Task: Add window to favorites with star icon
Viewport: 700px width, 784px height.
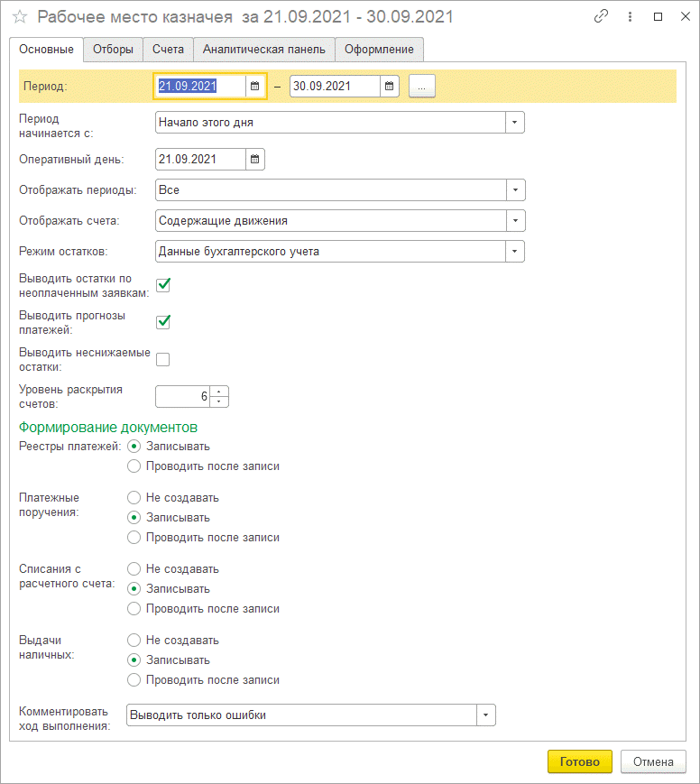Action: pyautogui.click(x=20, y=17)
